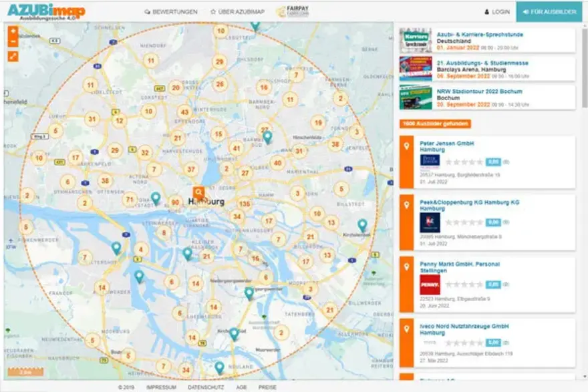Image resolution: width=588 pixels, height=392 pixels.
Task: Open the cluster marker showing 15
Action: (218, 134)
